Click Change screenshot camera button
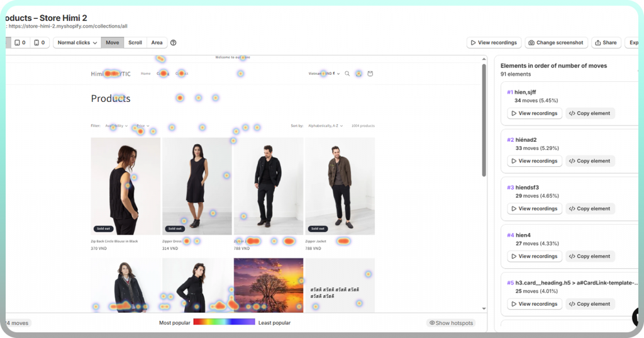 (x=556, y=43)
